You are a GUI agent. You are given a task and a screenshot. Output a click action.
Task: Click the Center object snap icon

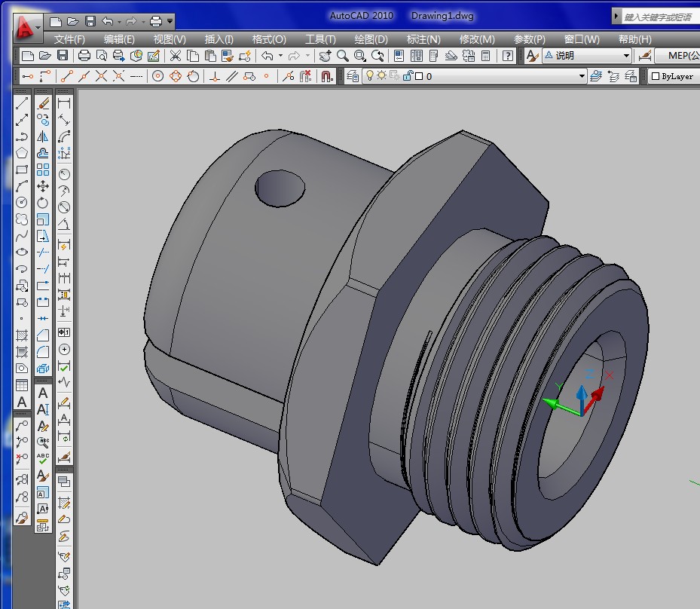(157, 76)
